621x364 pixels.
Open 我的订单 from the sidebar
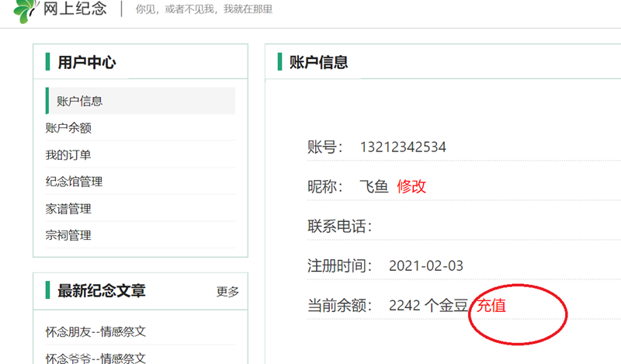pyautogui.click(x=68, y=155)
